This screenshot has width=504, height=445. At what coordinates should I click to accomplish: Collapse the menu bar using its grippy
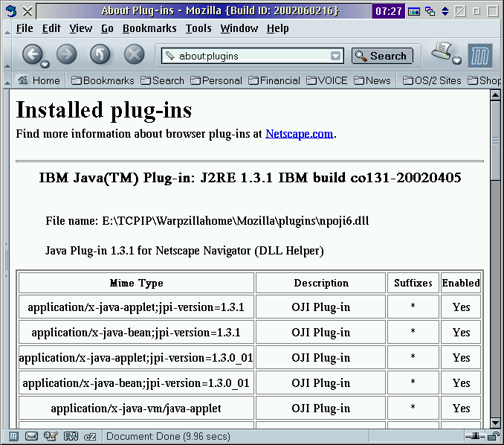coord(7,28)
